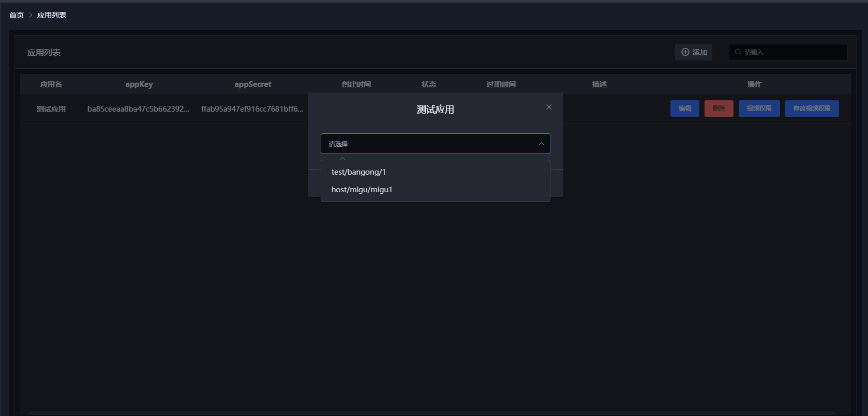Click the breadcrumb separator arrow icon

tap(31, 15)
